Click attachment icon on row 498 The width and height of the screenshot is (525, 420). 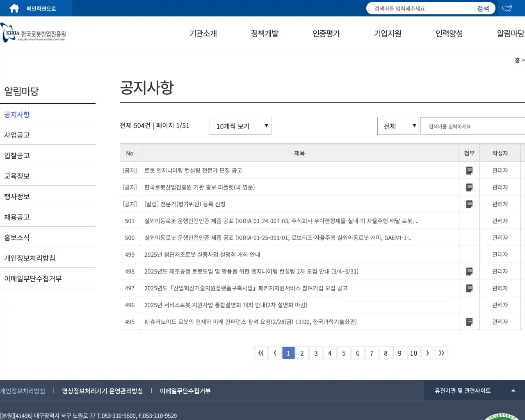[469, 271]
